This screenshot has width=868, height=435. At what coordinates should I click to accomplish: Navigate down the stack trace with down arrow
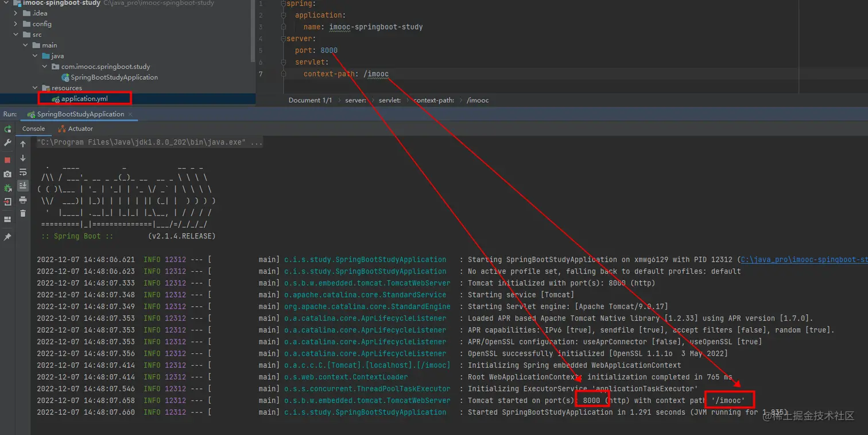(x=23, y=158)
